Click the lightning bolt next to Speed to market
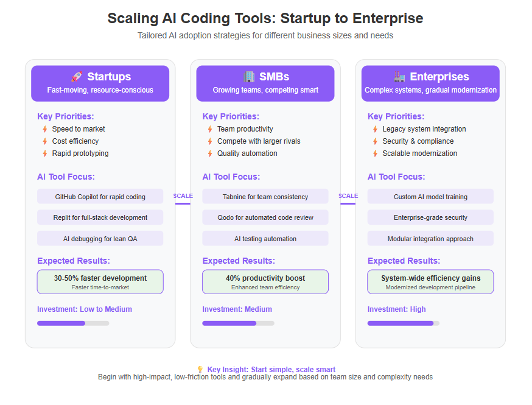532x405 pixels. [x=45, y=129]
